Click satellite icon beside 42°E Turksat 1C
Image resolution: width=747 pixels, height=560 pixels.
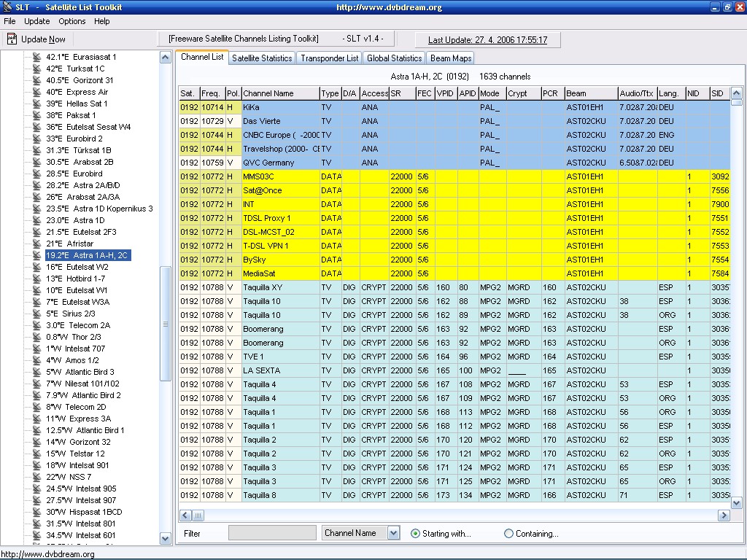36,69
